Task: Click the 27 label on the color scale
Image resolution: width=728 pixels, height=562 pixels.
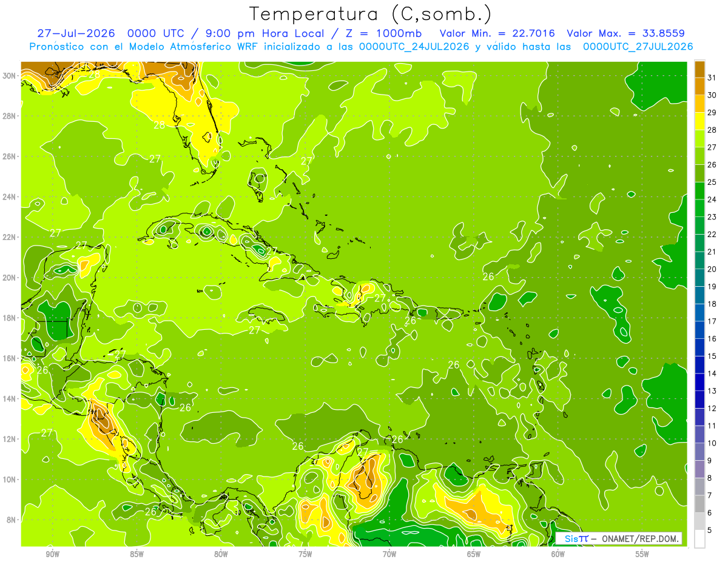Action: [712, 147]
